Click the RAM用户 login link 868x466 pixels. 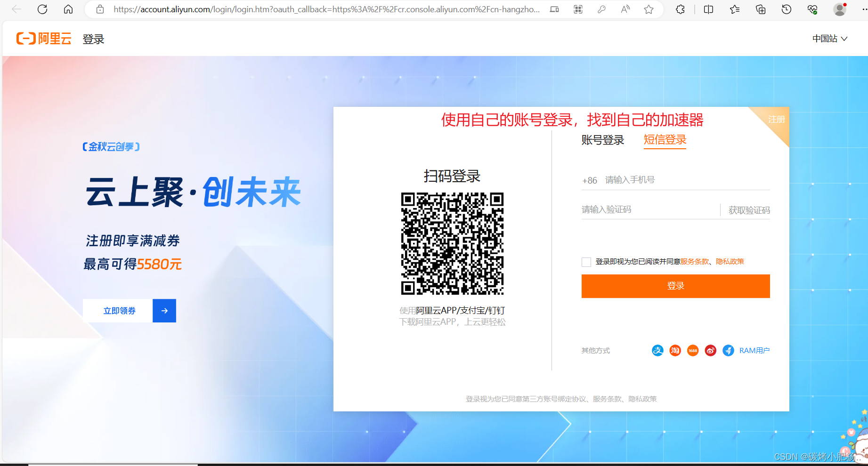click(754, 350)
